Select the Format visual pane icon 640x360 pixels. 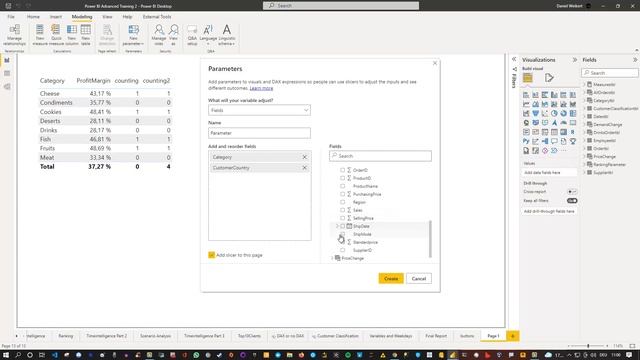[x=549, y=78]
